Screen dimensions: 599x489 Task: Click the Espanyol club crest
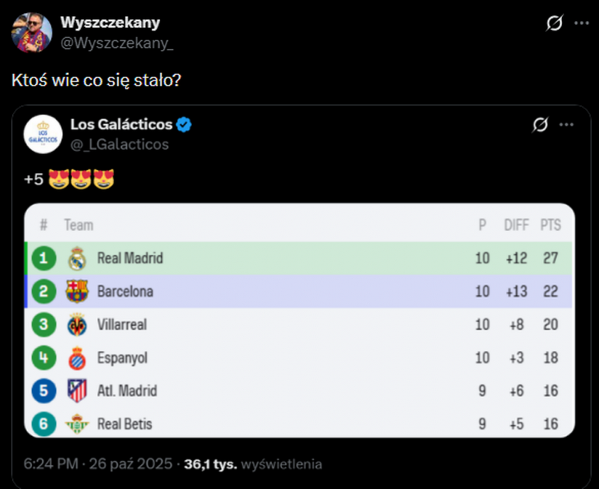77,358
